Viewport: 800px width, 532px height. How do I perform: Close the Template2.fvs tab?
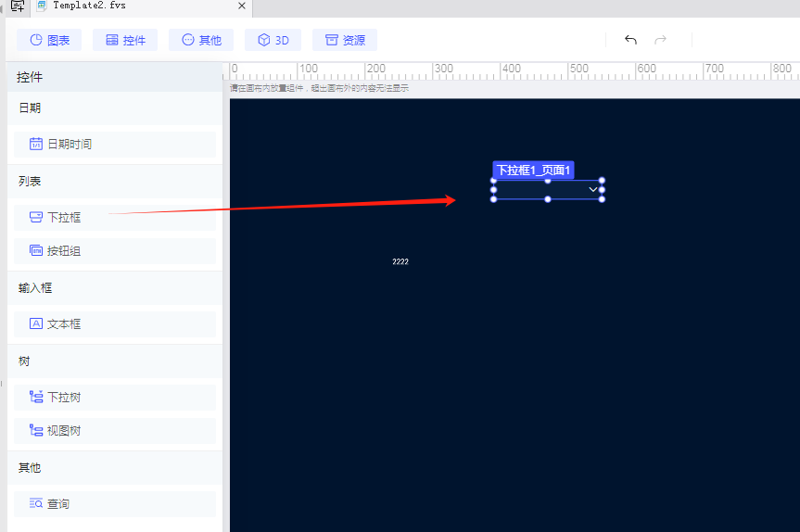click(242, 6)
